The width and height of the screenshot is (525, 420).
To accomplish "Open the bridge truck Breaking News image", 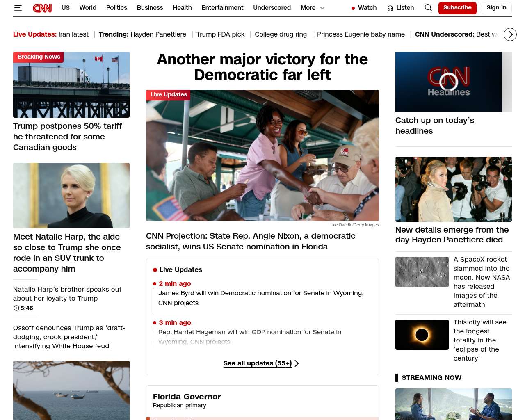I will 71,85.
